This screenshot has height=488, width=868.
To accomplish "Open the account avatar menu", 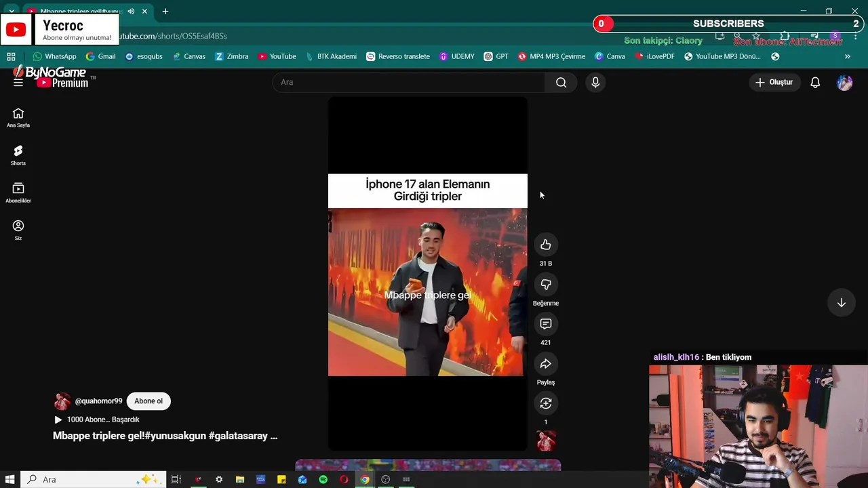I will click(x=844, y=82).
